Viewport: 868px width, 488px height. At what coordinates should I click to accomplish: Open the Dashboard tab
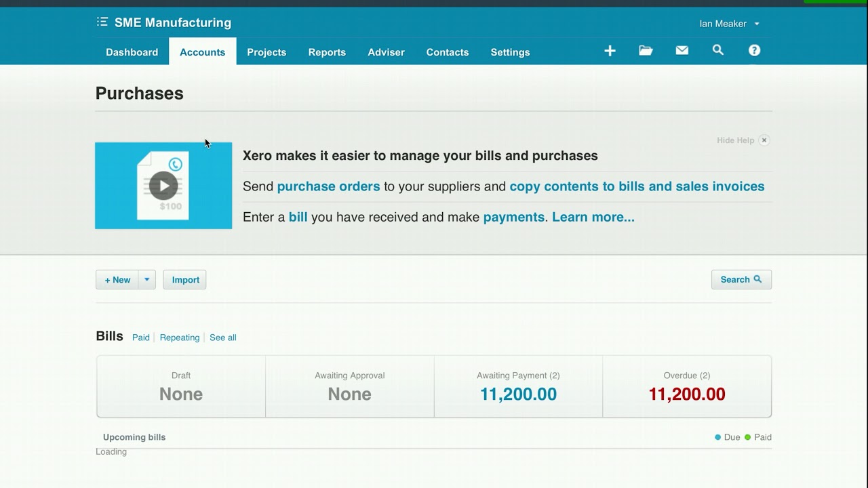[x=132, y=52]
